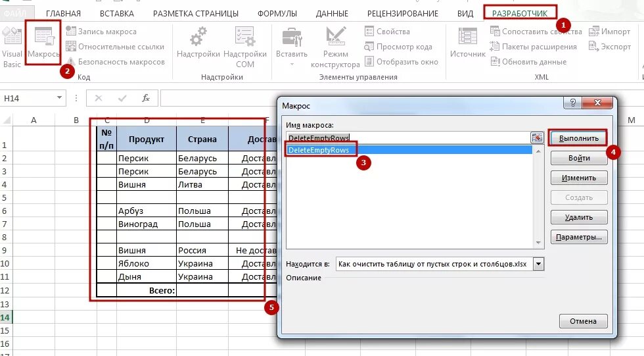Click the Отмена cancel button
Image resolution: width=644 pixels, height=356 pixels.
pos(583,321)
